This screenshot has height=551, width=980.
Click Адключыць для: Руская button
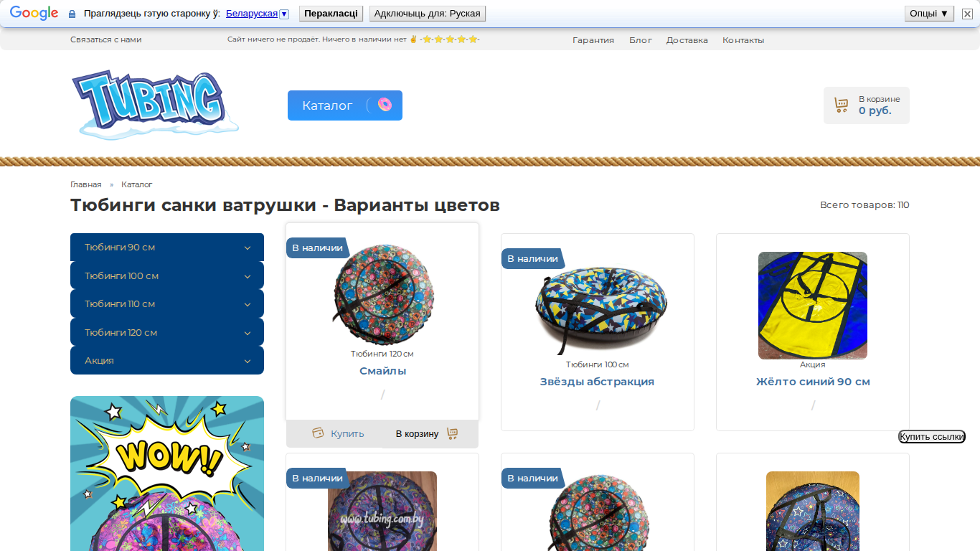click(x=428, y=14)
